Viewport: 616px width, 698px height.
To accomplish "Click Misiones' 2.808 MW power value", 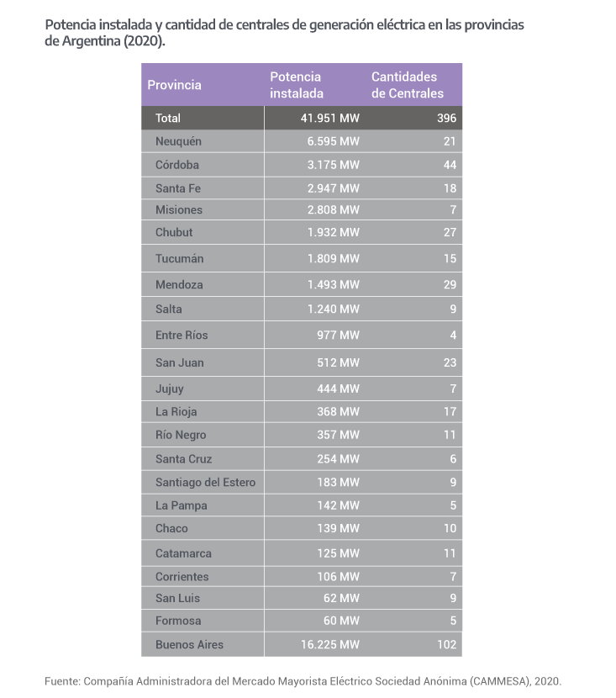I will pyautogui.click(x=334, y=209).
